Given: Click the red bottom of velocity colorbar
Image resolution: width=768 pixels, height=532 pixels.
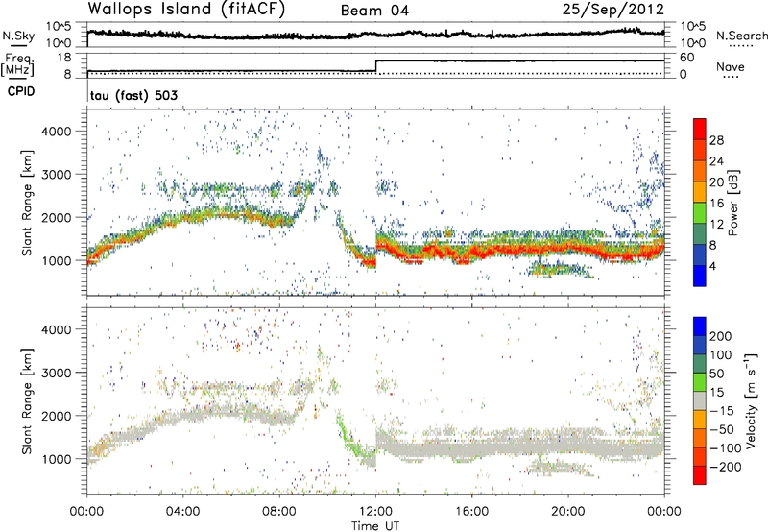Looking at the screenshot, I should [700, 475].
